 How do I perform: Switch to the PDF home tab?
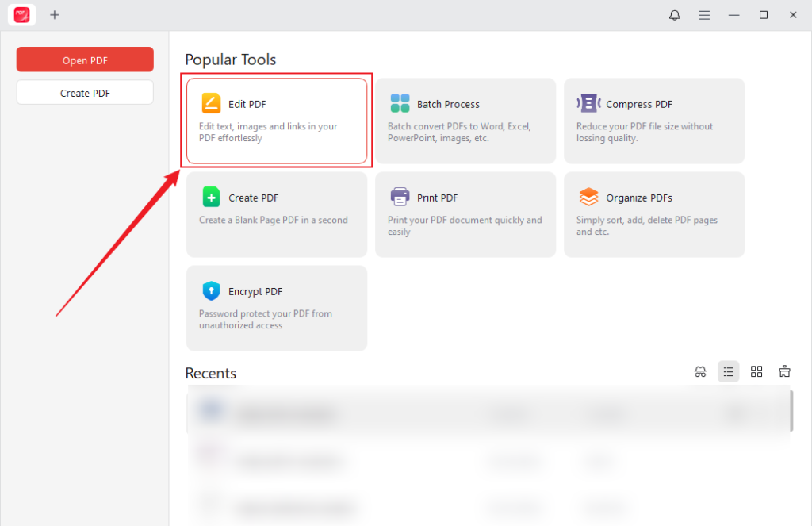(x=21, y=14)
